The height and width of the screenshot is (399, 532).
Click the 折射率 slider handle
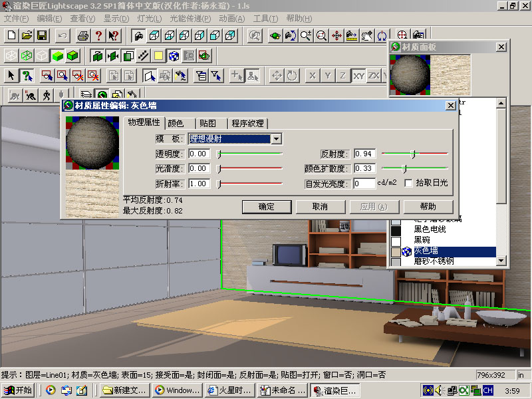219,184
